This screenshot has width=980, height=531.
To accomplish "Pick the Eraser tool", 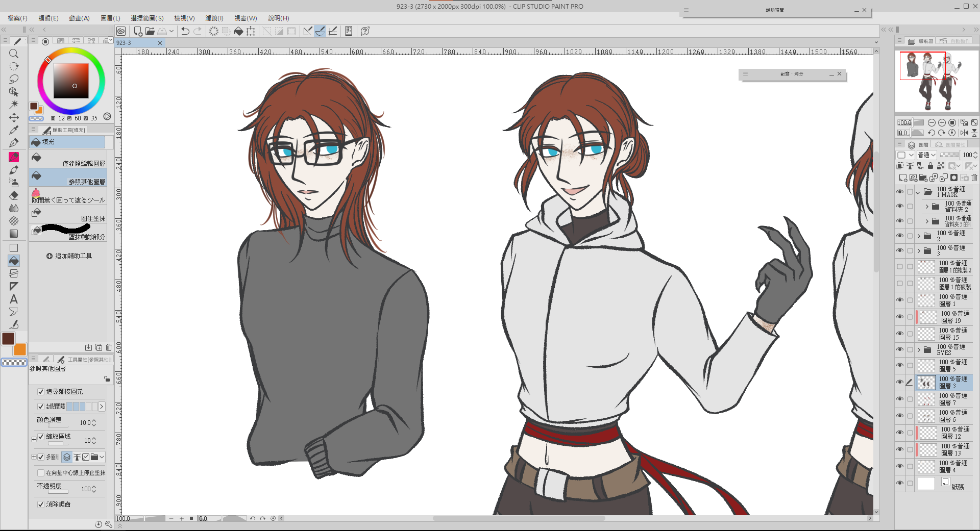I will [14, 195].
